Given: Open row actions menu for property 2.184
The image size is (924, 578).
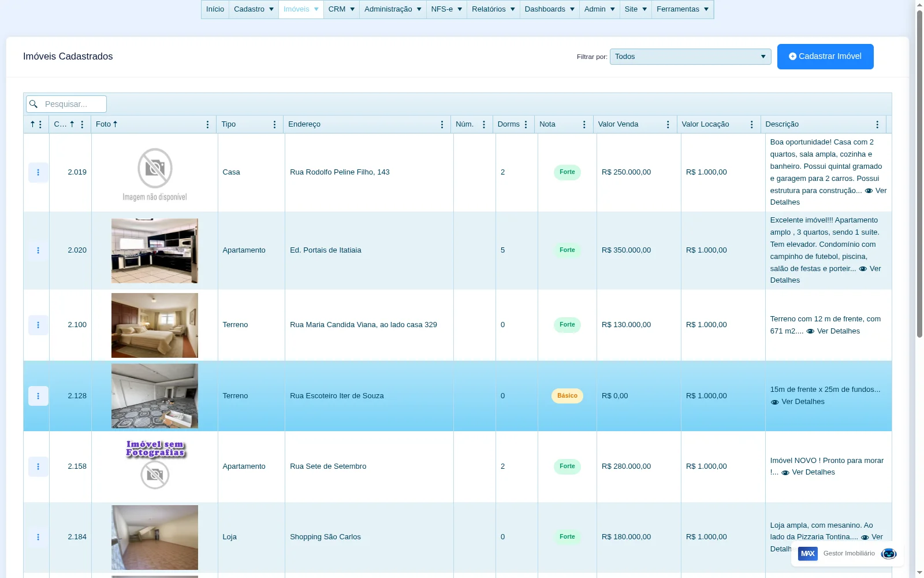Looking at the screenshot, I should tap(38, 537).
